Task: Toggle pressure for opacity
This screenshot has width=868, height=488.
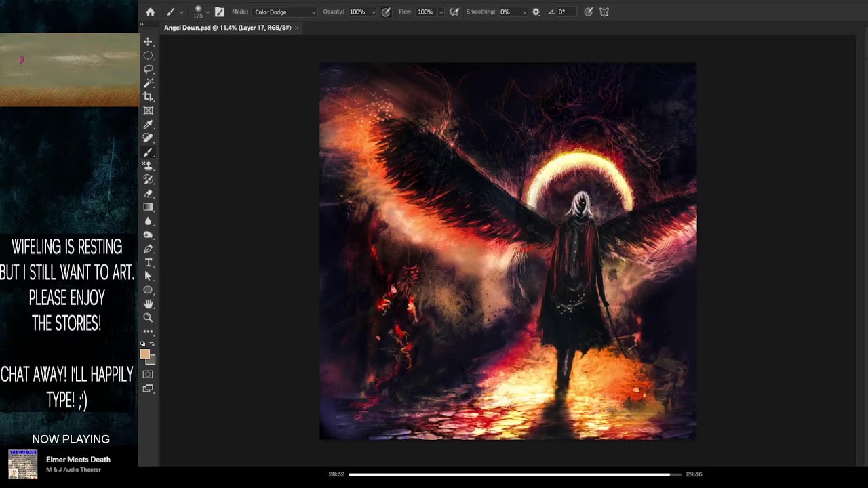Action: [386, 12]
